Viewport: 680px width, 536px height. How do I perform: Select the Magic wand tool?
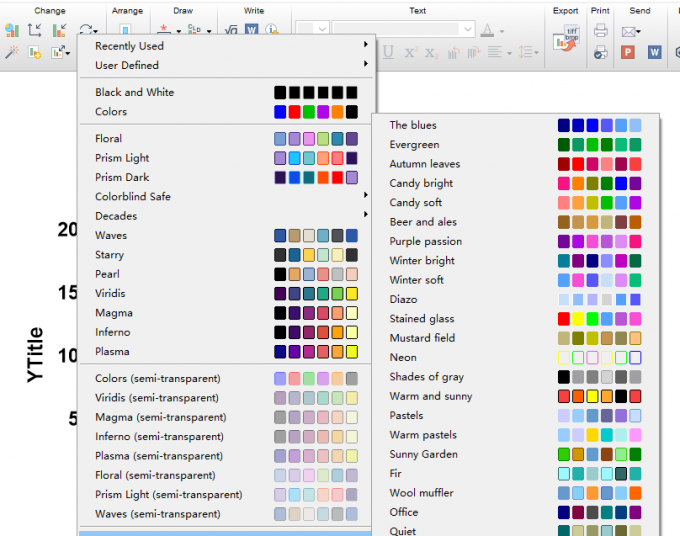point(12,52)
